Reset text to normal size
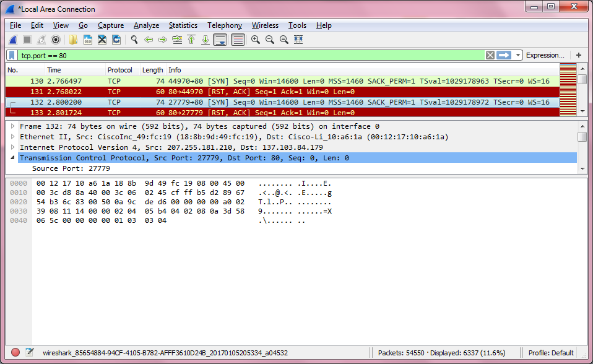 pos(284,40)
